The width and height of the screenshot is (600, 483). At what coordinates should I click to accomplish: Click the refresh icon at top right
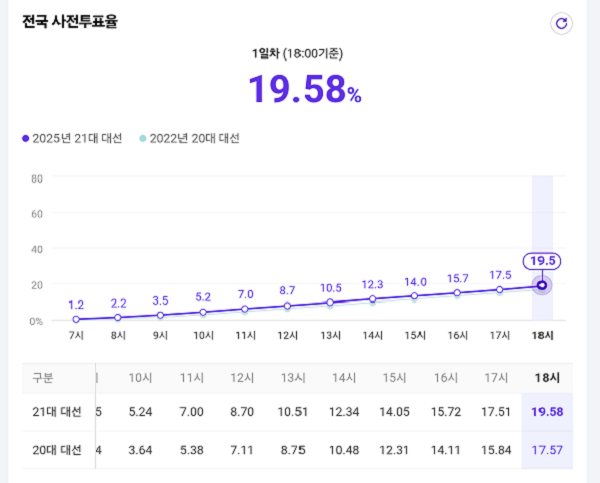click(x=561, y=24)
